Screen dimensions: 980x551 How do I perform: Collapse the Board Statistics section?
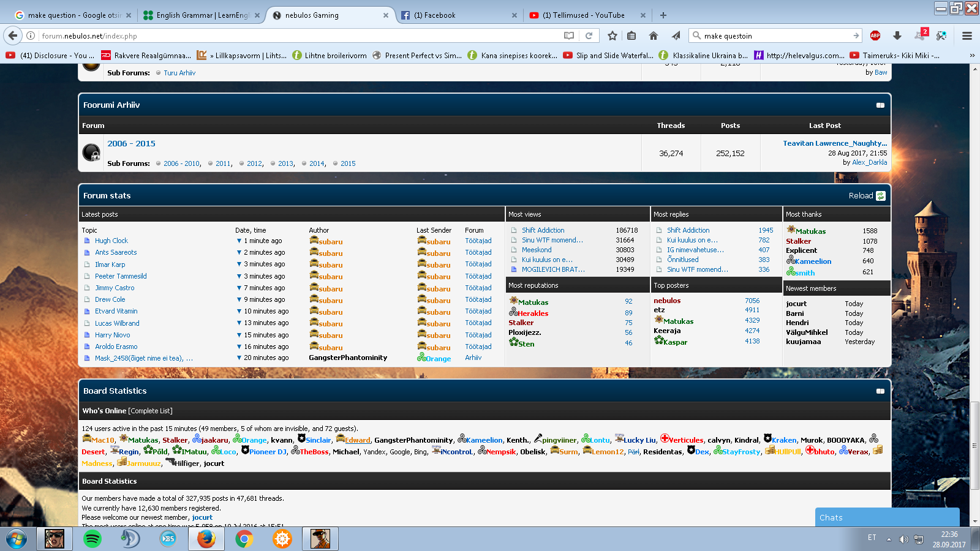click(x=880, y=391)
